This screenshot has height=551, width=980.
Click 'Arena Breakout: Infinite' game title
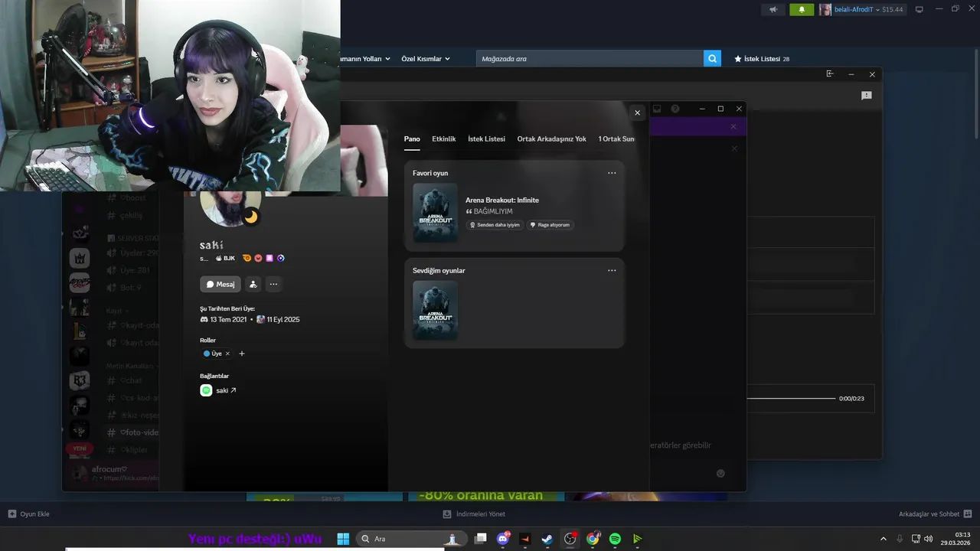pyautogui.click(x=502, y=201)
